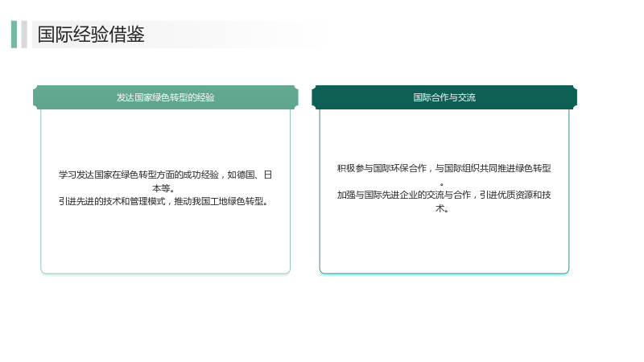The image size is (644, 362).
Task: Select the line 加强与国际先进企业的交流与合作
Action: pos(404,195)
